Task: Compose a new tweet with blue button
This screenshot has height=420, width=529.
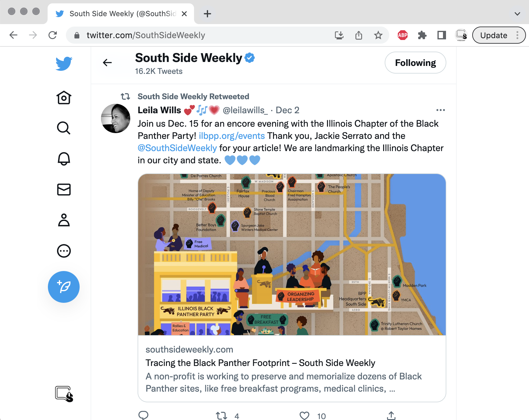Action: coord(64,287)
